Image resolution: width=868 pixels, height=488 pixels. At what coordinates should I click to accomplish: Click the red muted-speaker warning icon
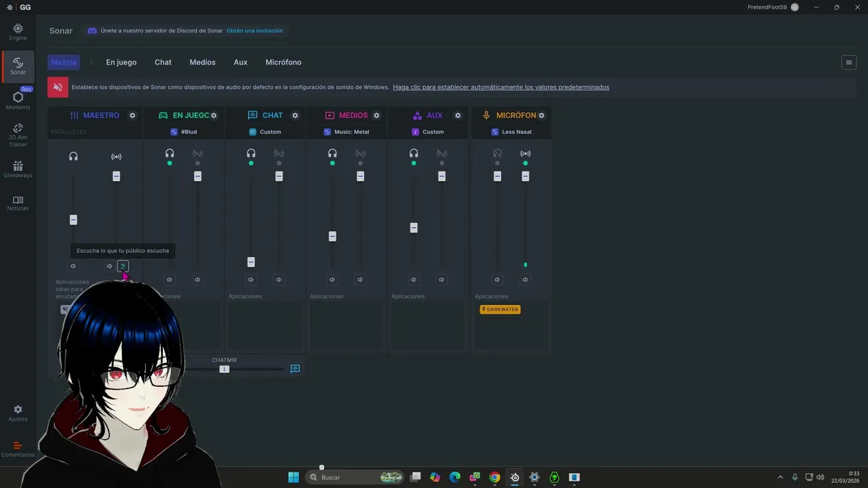[58, 87]
